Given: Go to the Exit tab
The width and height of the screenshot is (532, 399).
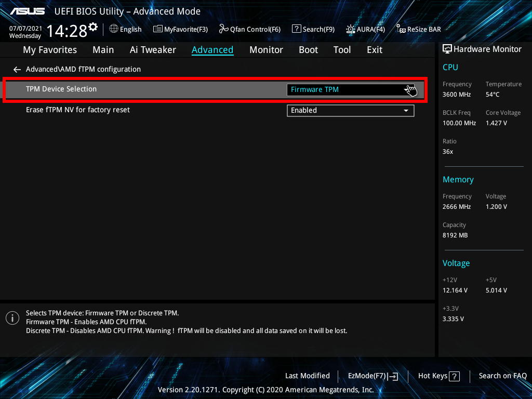Looking at the screenshot, I should click(x=375, y=50).
